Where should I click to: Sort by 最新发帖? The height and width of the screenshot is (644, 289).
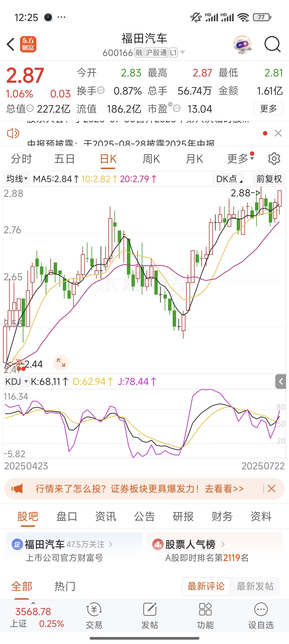255,586
